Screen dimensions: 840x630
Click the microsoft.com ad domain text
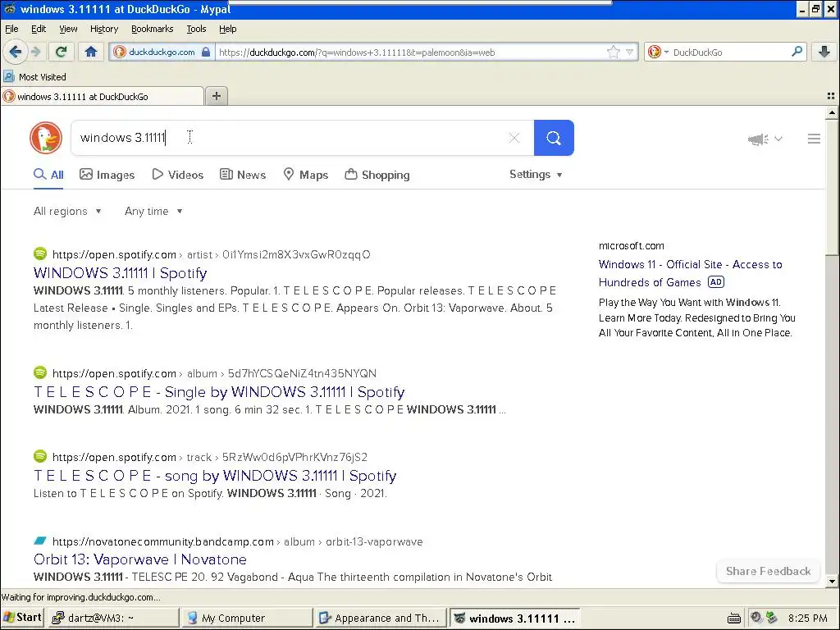point(631,246)
